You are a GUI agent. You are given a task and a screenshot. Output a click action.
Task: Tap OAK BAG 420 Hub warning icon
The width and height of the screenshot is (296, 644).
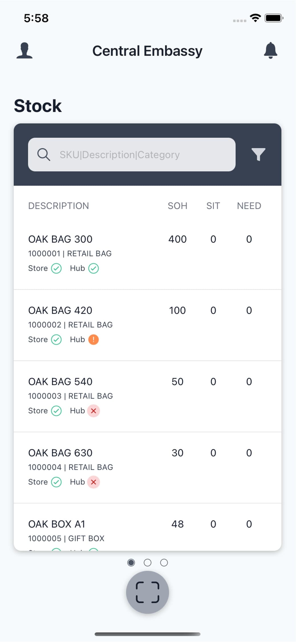pyautogui.click(x=94, y=339)
